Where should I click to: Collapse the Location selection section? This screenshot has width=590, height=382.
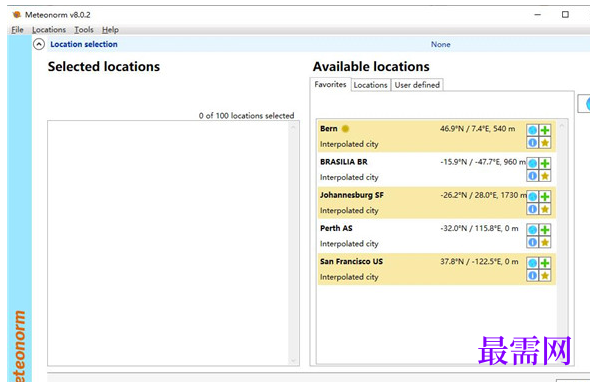(x=39, y=44)
